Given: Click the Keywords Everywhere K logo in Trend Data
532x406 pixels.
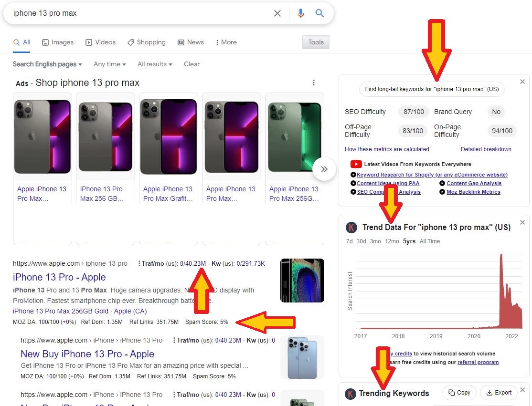Looking at the screenshot, I should (x=351, y=228).
